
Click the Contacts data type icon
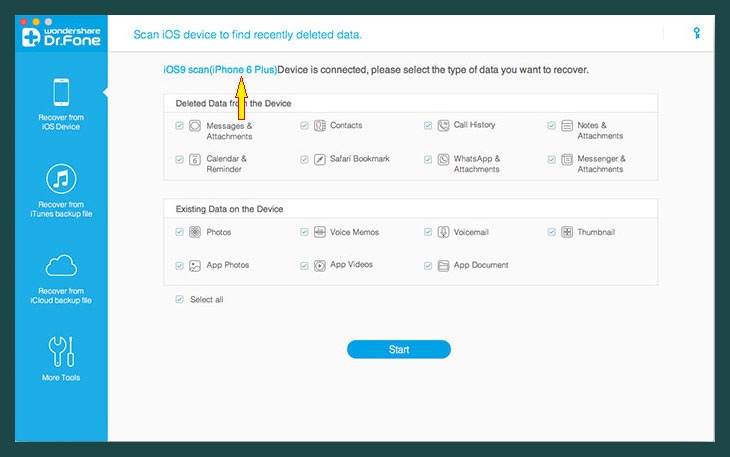(320, 126)
